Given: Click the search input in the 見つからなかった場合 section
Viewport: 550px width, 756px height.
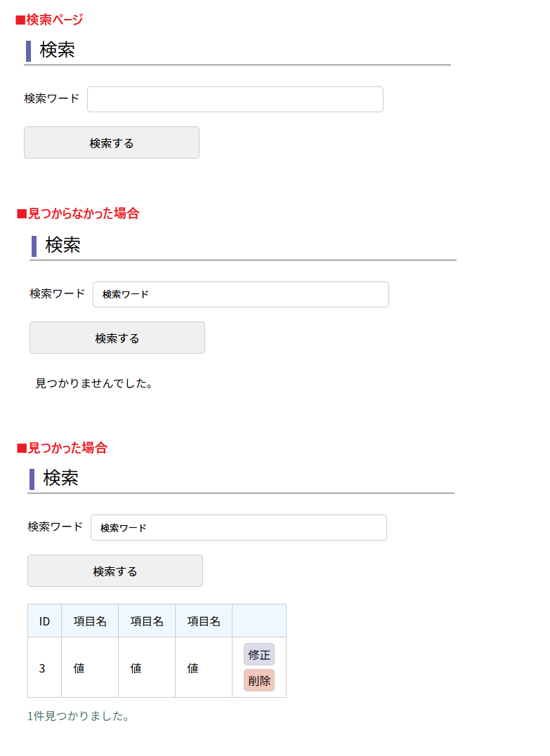Looking at the screenshot, I should pos(240,294).
